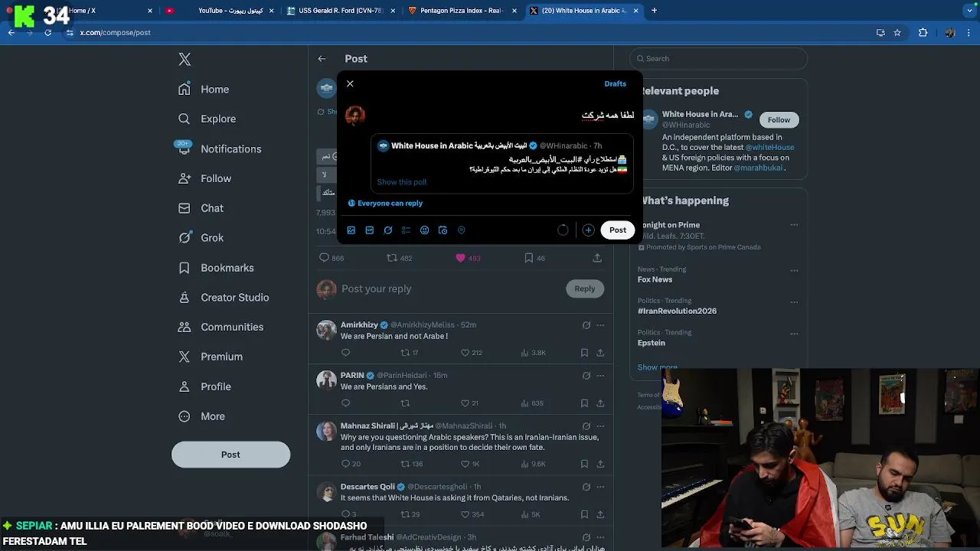Add media image to the post
Screen dimensions: 980x551
click(351, 230)
